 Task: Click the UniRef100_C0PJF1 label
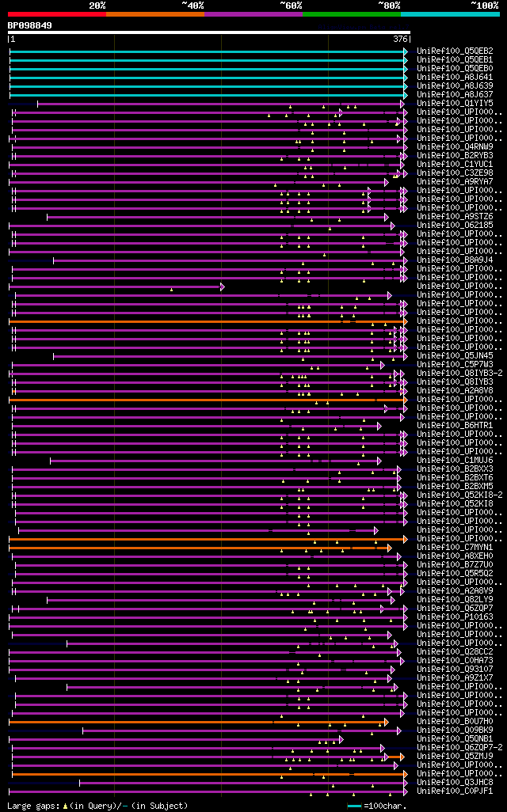click(x=455, y=791)
